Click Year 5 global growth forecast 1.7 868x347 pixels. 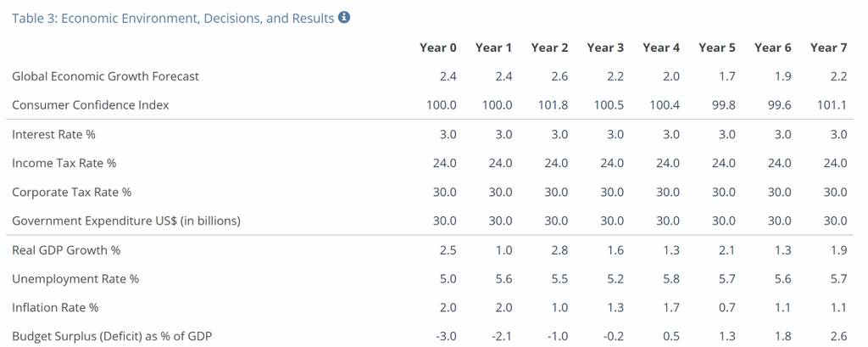727,76
